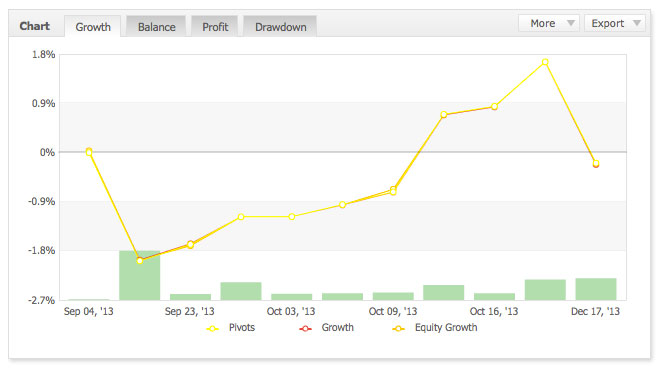Select the Dec 17, '13 final data point
This screenshot has height=370, width=660.
pos(596,164)
